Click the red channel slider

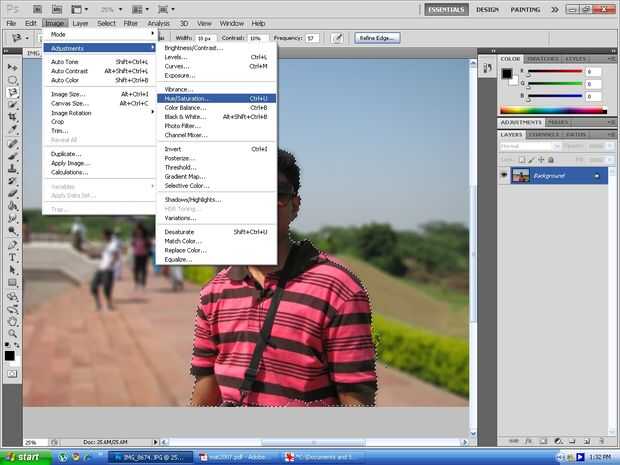tap(555, 72)
